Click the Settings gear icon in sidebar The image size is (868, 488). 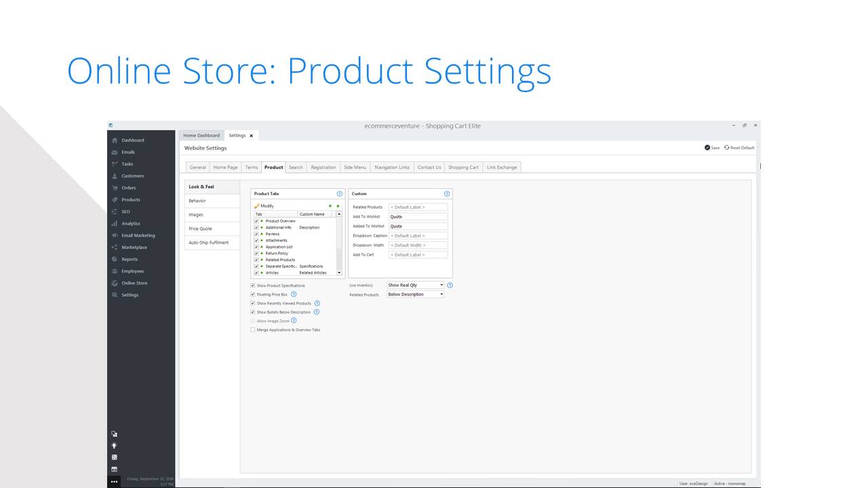[115, 295]
